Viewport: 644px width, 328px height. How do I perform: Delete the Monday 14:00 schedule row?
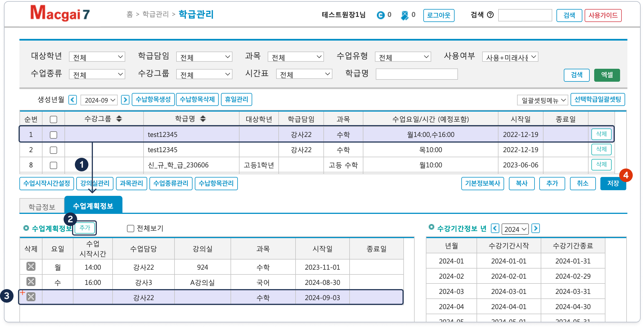pos(31,267)
